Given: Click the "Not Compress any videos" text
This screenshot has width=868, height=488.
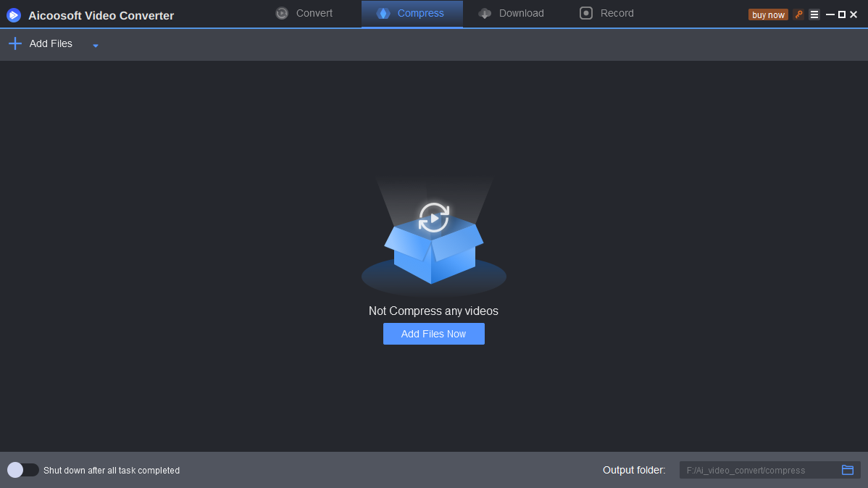Looking at the screenshot, I should pos(433,311).
